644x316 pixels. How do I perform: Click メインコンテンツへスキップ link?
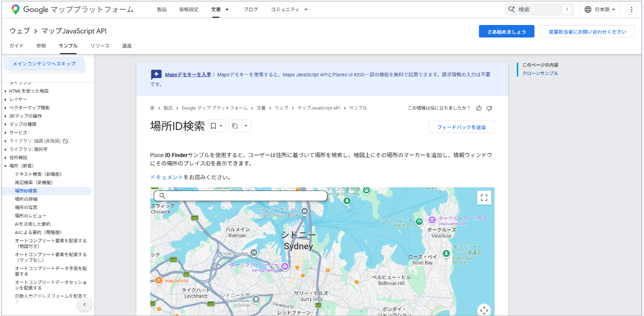(x=44, y=63)
